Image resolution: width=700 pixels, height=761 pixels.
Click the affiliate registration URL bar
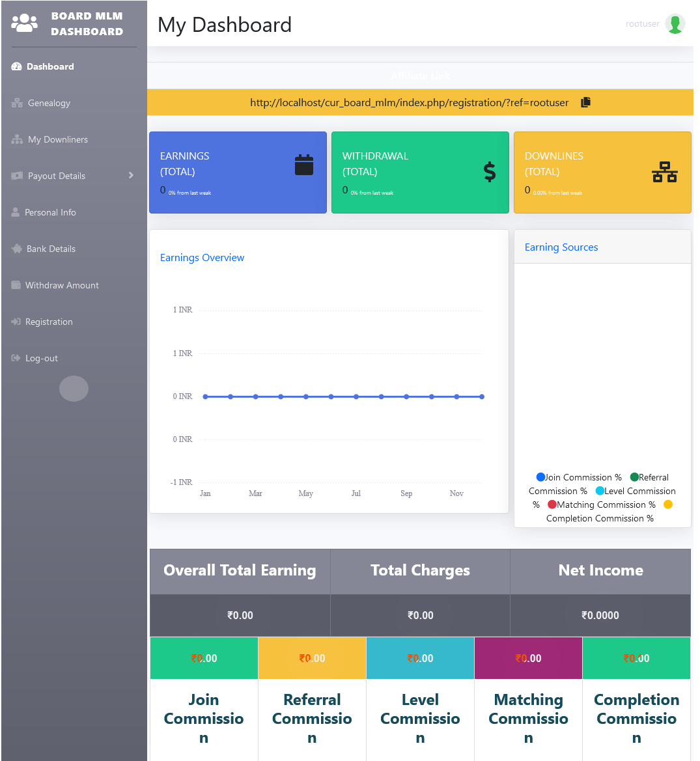(x=409, y=102)
